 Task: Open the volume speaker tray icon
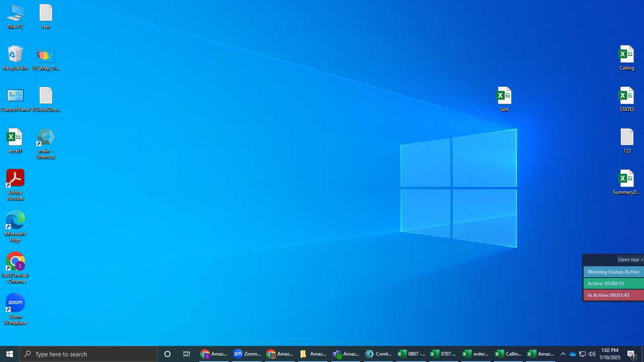(592, 354)
